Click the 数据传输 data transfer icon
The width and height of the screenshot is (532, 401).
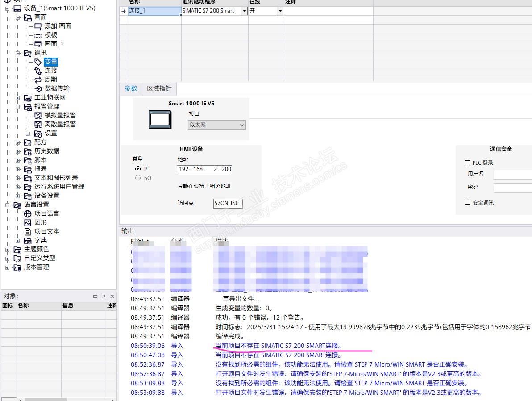(38, 88)
